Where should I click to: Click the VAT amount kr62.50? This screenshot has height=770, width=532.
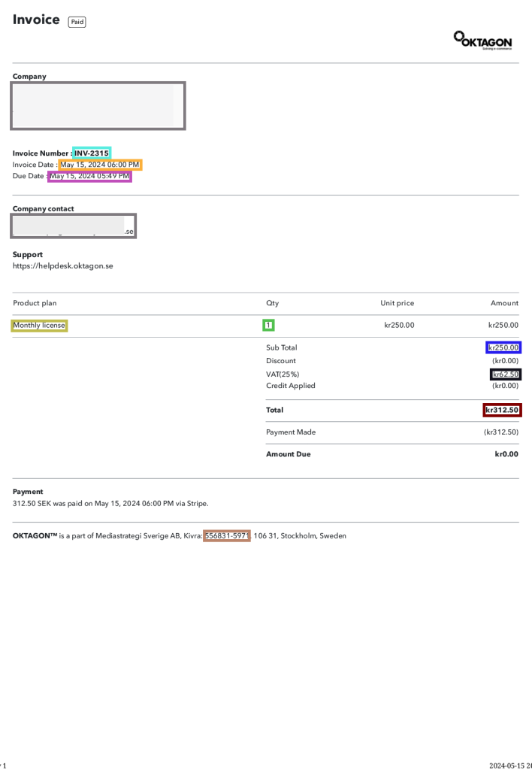505,374
